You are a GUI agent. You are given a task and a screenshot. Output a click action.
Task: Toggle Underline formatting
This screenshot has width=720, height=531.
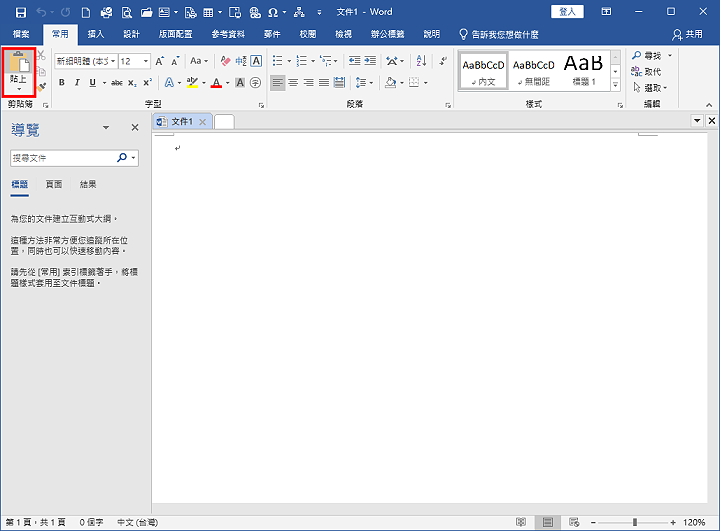click(x=92, y=83)
